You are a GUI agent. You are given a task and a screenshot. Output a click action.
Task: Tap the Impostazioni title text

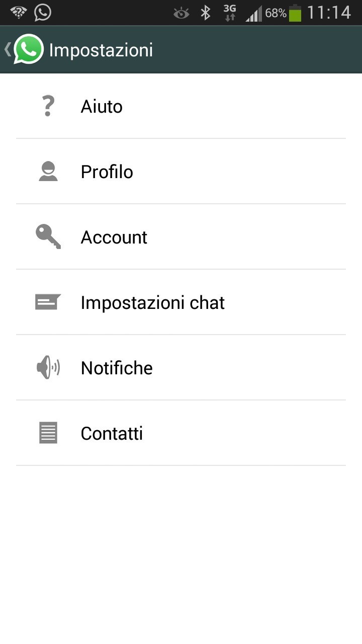tap(101, 50)
